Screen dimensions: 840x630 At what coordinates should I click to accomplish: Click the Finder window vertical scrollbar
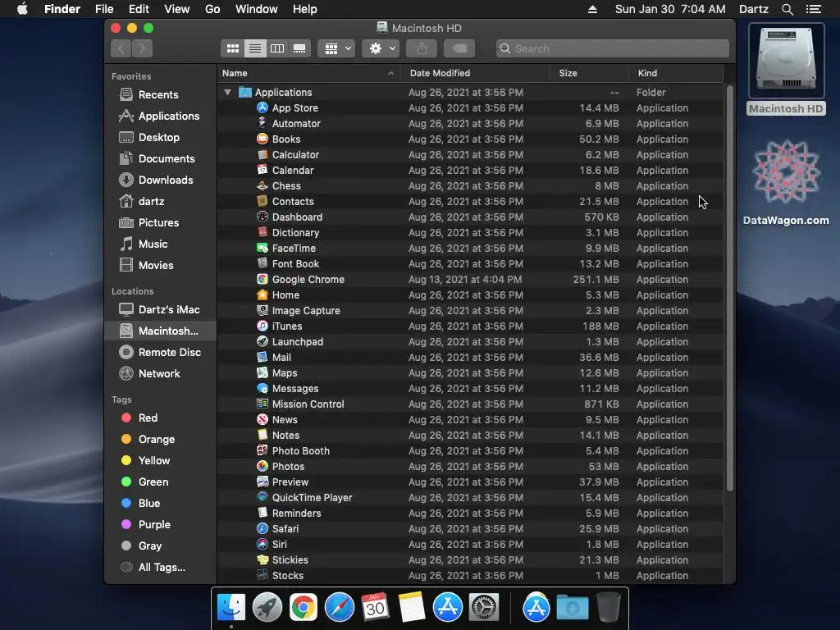coord(729,288)
